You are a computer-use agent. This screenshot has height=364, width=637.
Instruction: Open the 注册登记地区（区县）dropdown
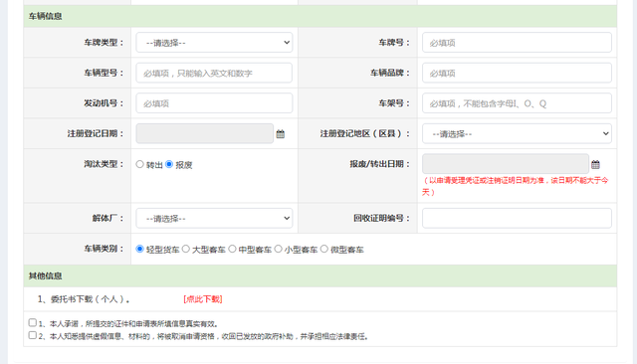517,134
